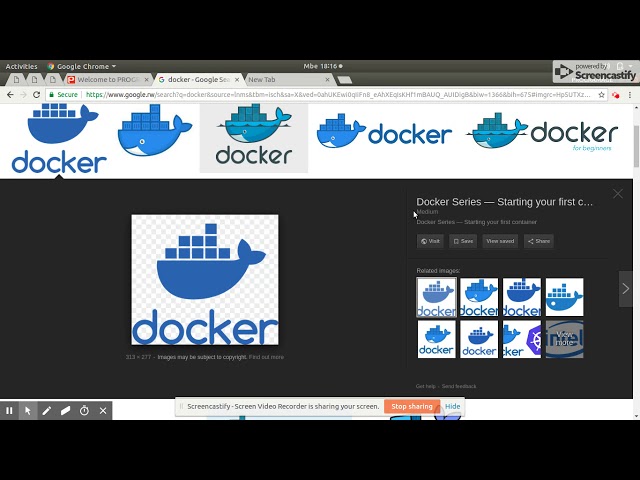Screen dimensions: 640x480
Task: Go to the next image with the right chevron
Action: [x=625, y=289]
